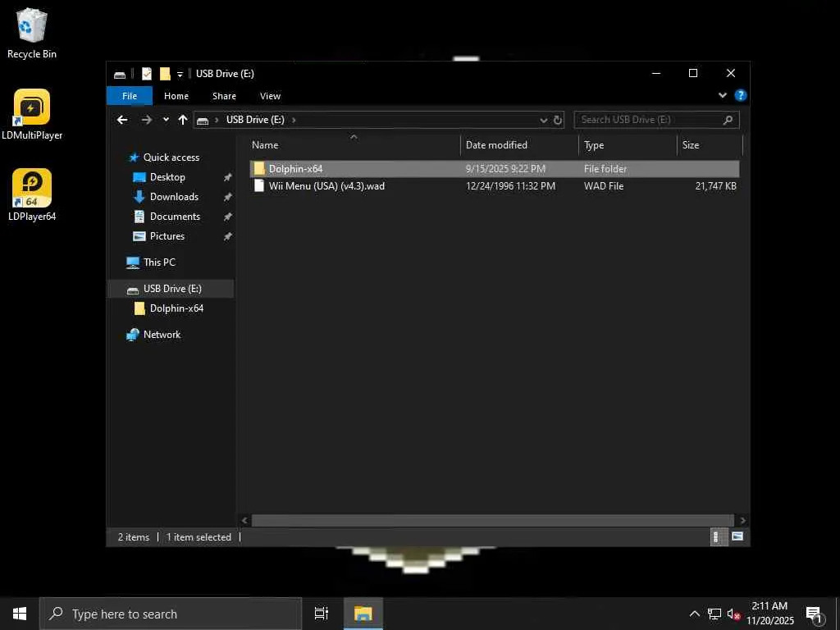Launch LDMultiPlayer from the desktop
This screenshot has height=630, width=840.
point(32,115)
